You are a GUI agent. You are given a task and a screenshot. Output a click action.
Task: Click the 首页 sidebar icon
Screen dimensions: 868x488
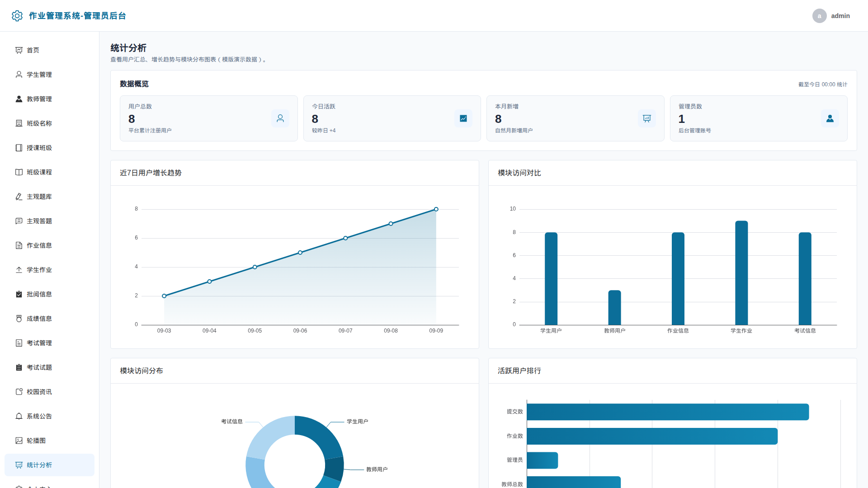click(x=19, y=50)
